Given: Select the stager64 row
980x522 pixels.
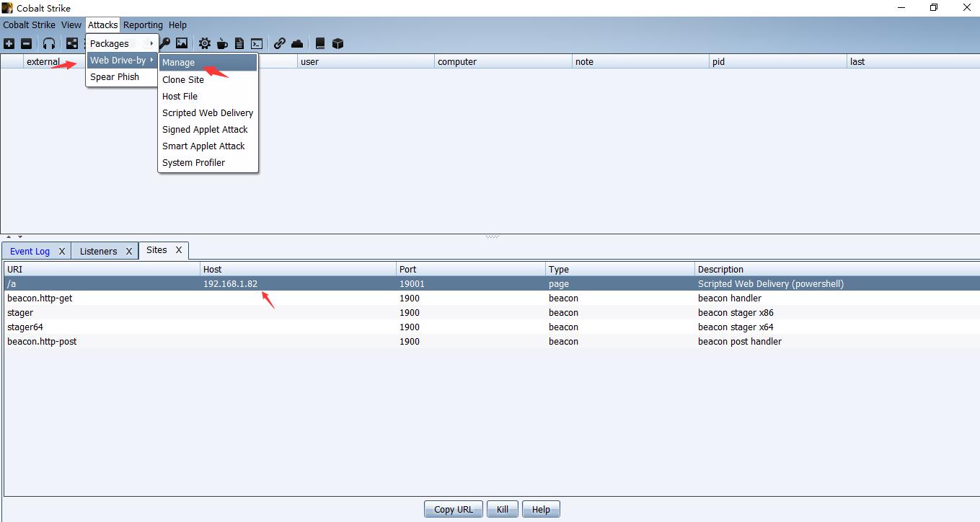Looking at the screenshot, I should 492,327.
